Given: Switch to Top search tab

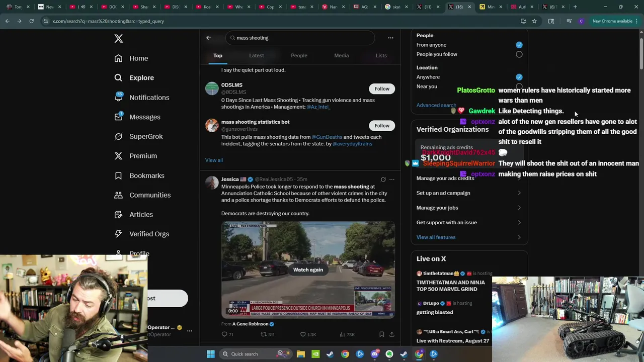Looking at the screenshot, I should click(x=218, y=55).
